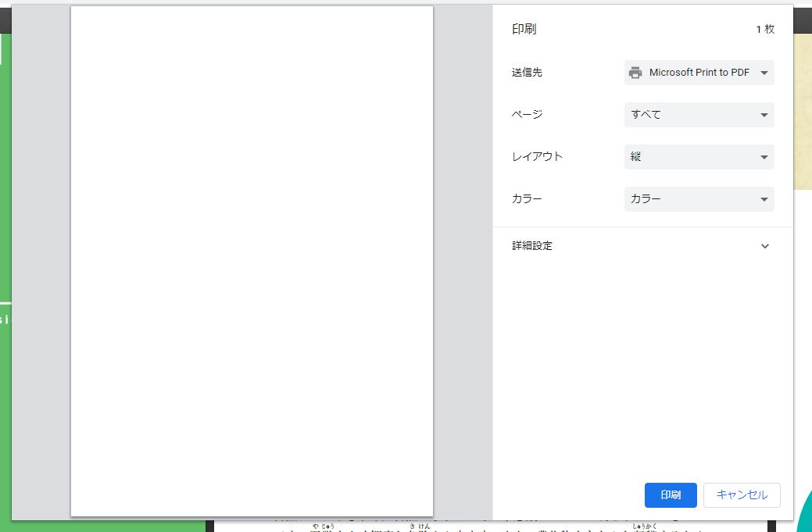Open the 送信先 destination dropdown

699,72
